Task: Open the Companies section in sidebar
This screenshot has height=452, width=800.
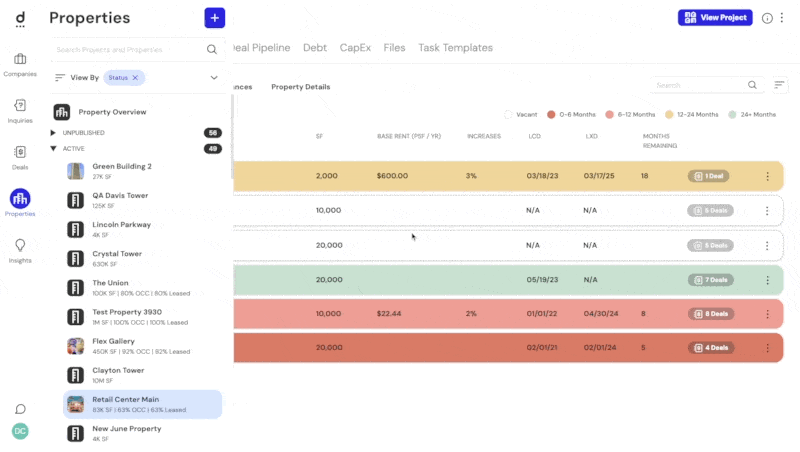Action: point(20,65)
